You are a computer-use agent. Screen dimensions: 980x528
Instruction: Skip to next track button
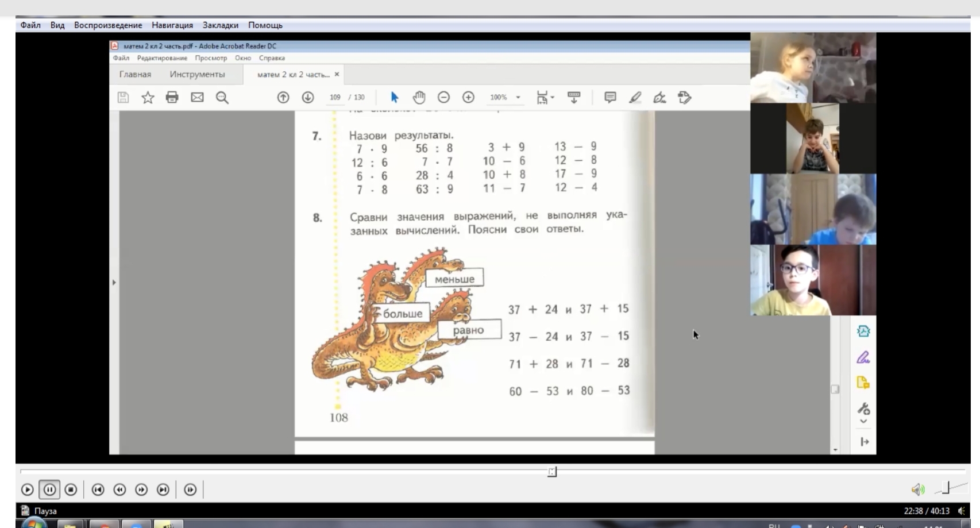(163, 490)
